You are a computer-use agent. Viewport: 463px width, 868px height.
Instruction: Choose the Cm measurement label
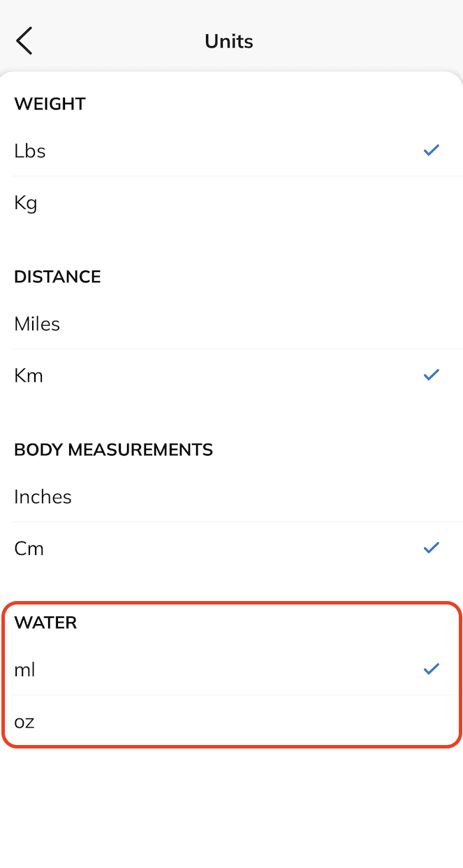point(29,549)
